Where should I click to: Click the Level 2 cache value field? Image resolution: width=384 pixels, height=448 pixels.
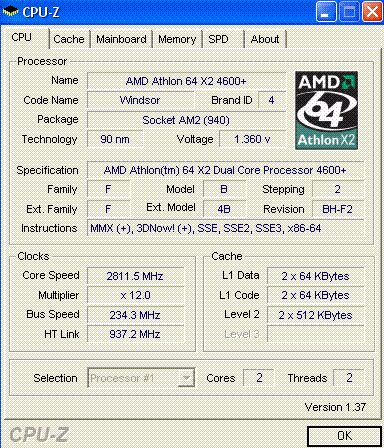315,315
